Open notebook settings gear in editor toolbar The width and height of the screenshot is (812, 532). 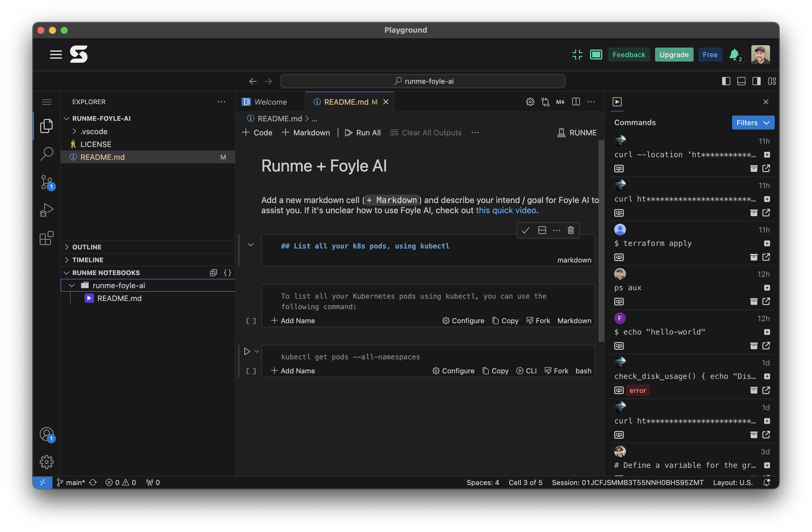pyautogui.click(x=530, y=102)
